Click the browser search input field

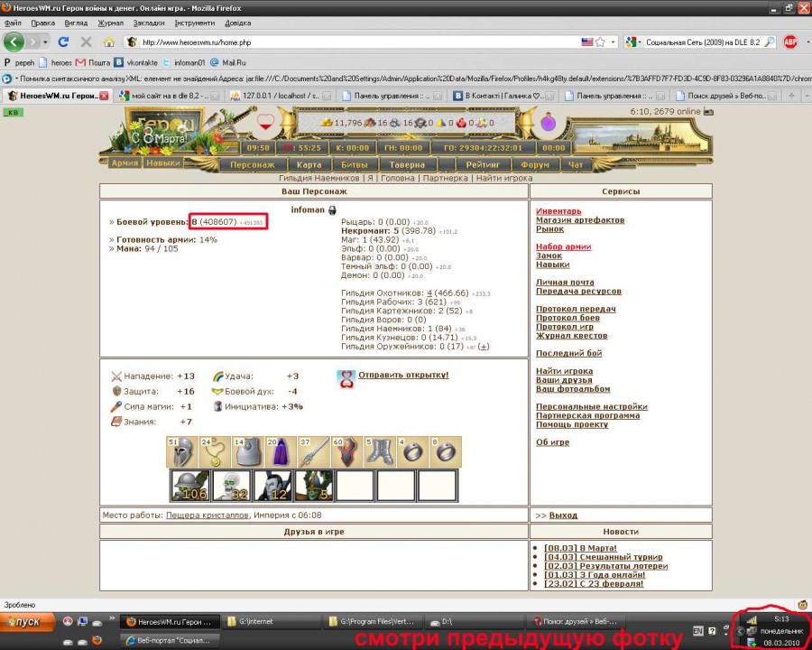point(703,42)
